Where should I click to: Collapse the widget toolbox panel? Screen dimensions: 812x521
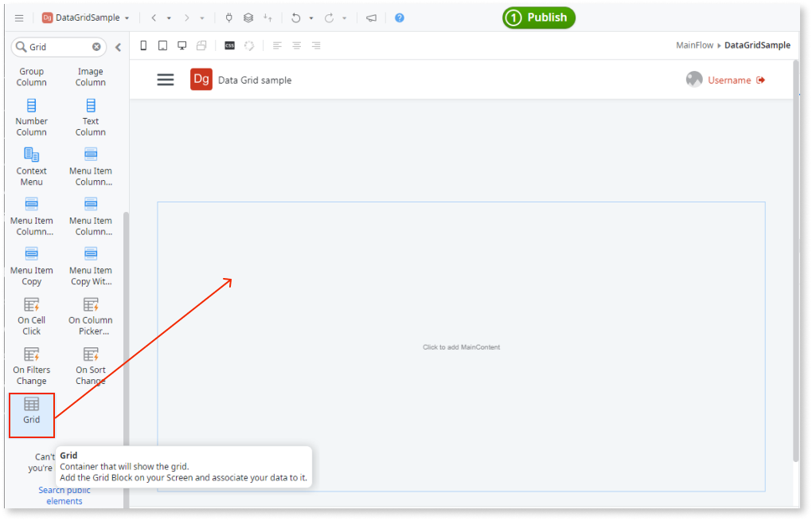118,45
